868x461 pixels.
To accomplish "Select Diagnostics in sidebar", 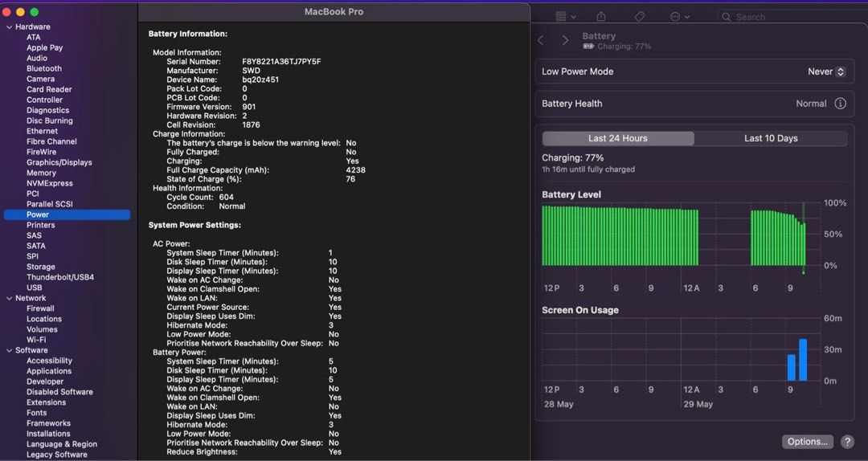I will [47, 110].
